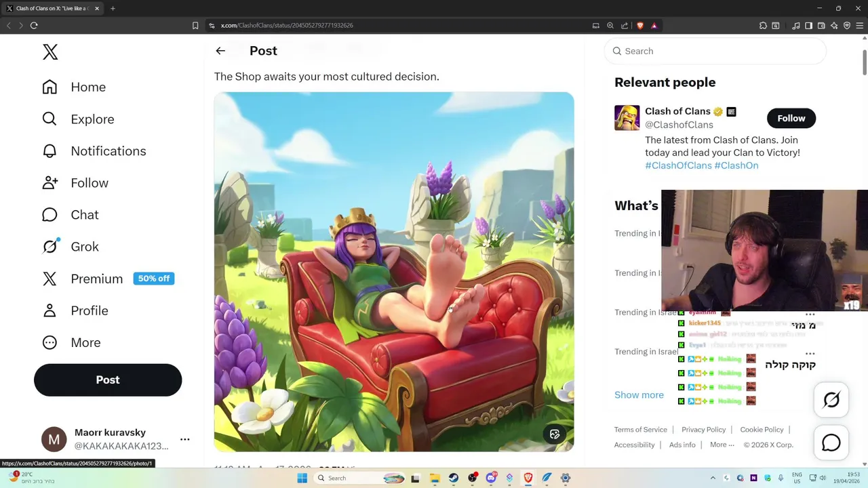Follow the Clash of Clans account
This screenshot has height=488, width=868.
[791, 118]
